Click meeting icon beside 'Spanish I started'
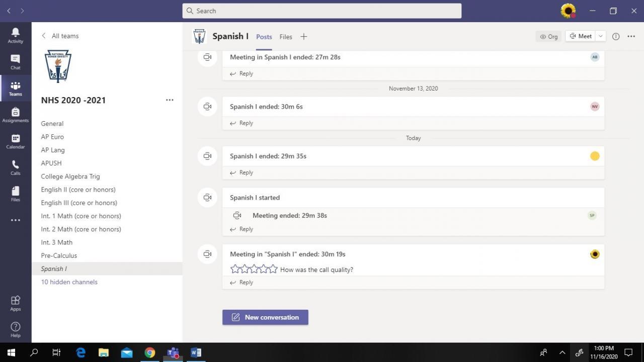This screenshot has width=644, height=362. pos(207,198)
